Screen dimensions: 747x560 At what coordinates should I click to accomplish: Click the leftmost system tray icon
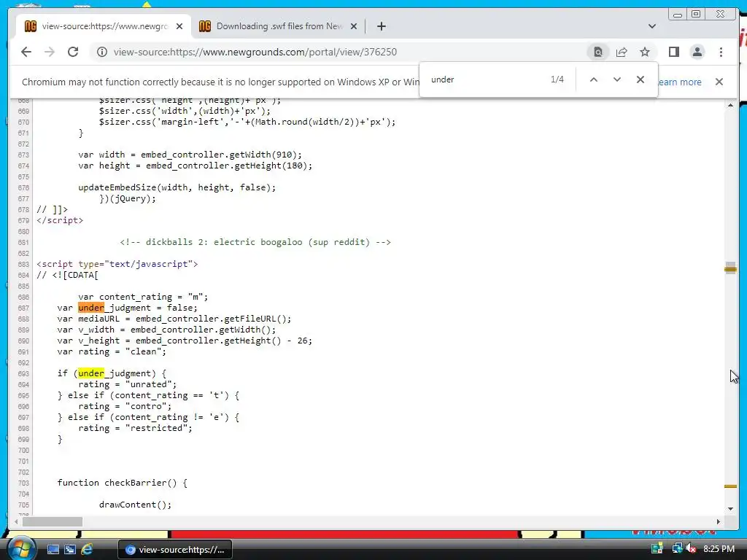coord(657,548)
